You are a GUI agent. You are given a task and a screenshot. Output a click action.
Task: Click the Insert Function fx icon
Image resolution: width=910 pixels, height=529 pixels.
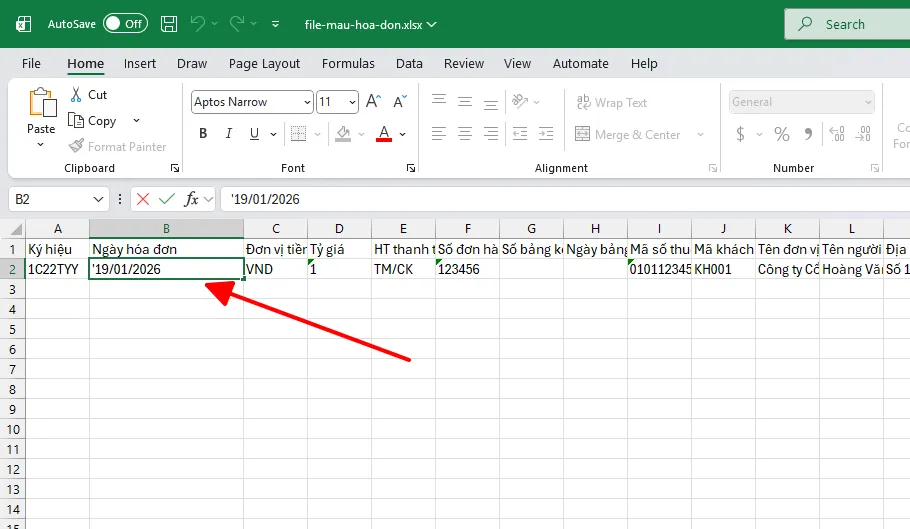(x=191, y=200)
